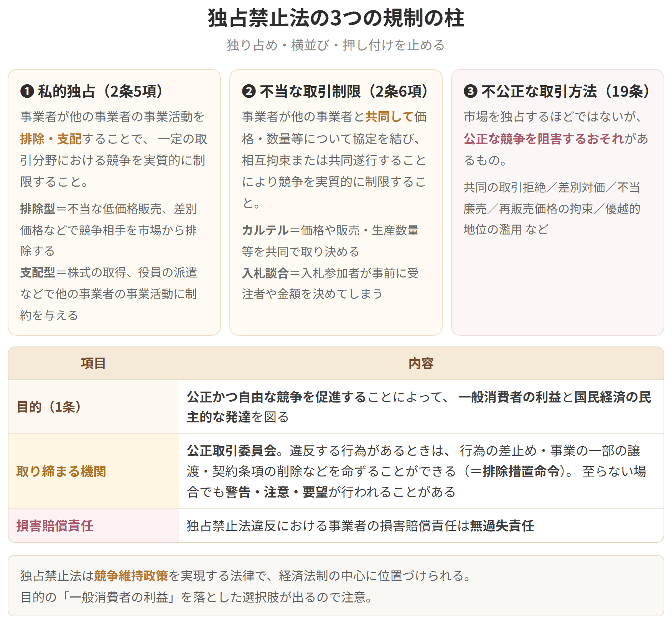Click the bold text 警告・注意・要望
This screenshot has height=624, width=672.
277,492
